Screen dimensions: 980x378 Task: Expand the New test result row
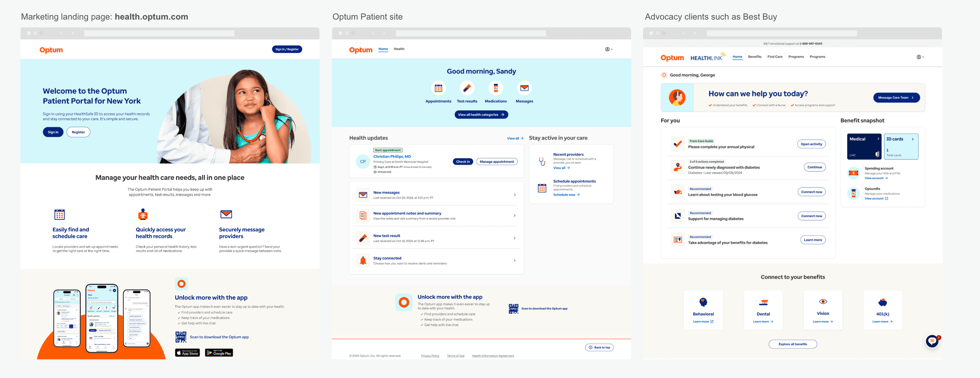pos(515,238)
